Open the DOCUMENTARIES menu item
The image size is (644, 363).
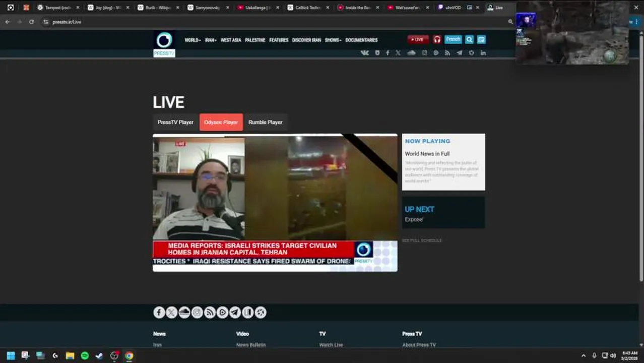click(x=361, y=40)
